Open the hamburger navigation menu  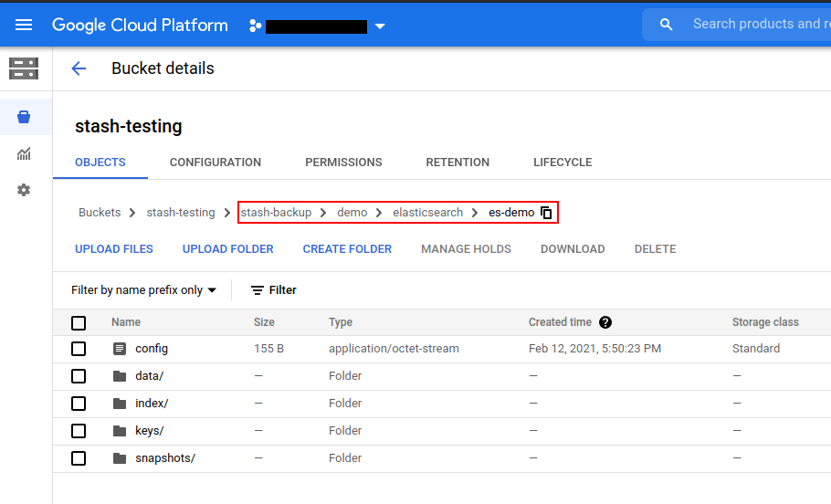24,25
